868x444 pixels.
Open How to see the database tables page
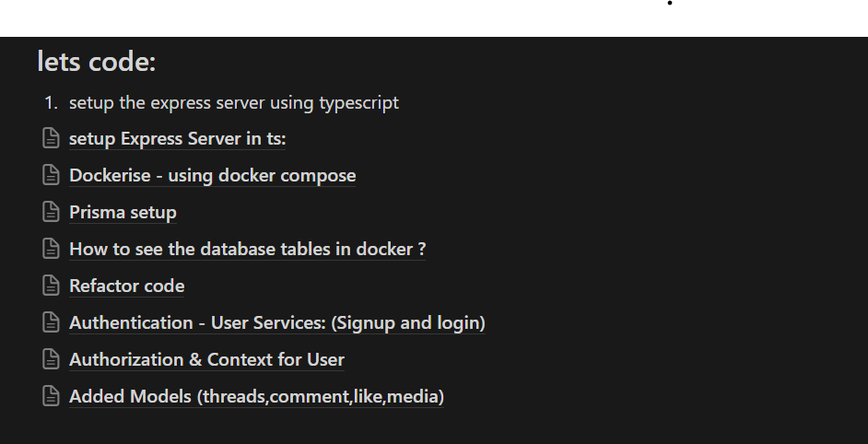pyautogui.click(x=247, y=250)
